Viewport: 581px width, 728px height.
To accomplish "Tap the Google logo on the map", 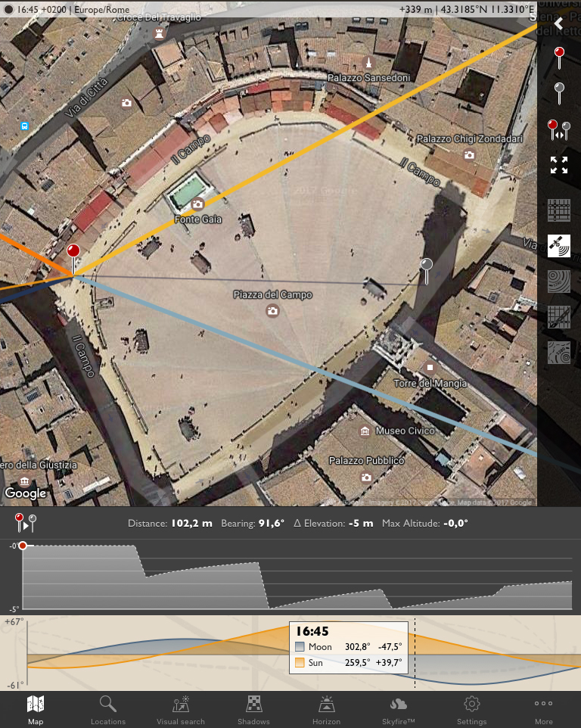I will (x=26, y=493).
